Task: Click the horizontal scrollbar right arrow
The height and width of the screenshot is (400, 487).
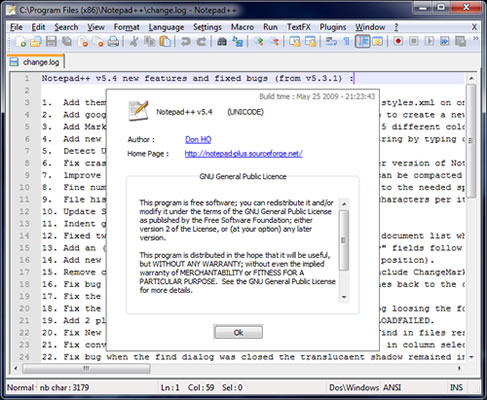Action: tap(460, 368)
